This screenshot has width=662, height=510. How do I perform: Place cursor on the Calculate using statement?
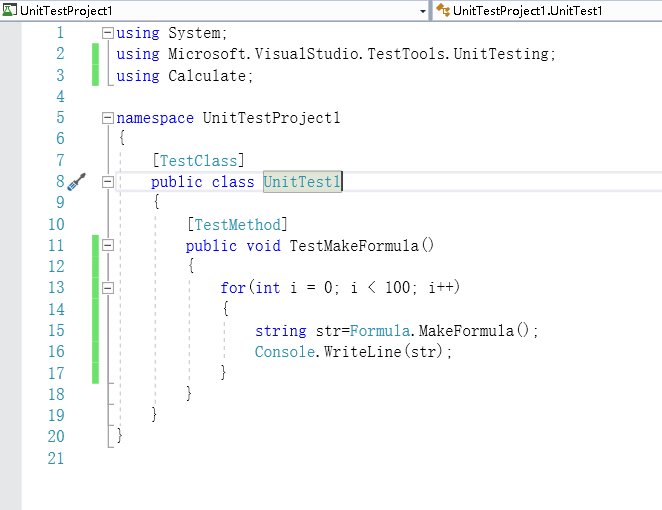pyautogui.click(x=184, y=76)
